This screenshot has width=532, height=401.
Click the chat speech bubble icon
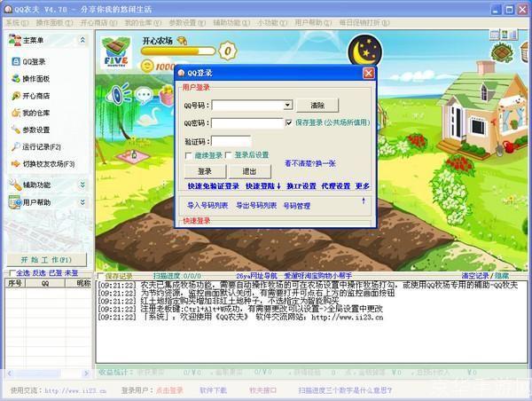145,95
